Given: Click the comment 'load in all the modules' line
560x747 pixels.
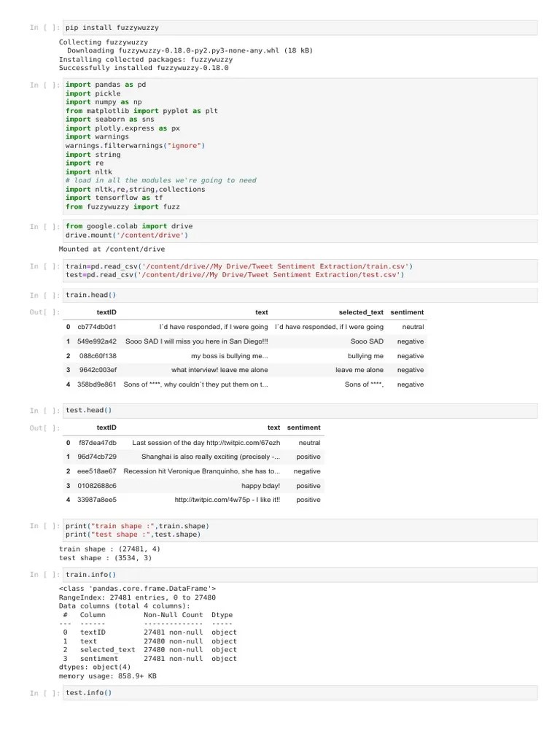Looking at the screenshot, I should pos(161,181).
